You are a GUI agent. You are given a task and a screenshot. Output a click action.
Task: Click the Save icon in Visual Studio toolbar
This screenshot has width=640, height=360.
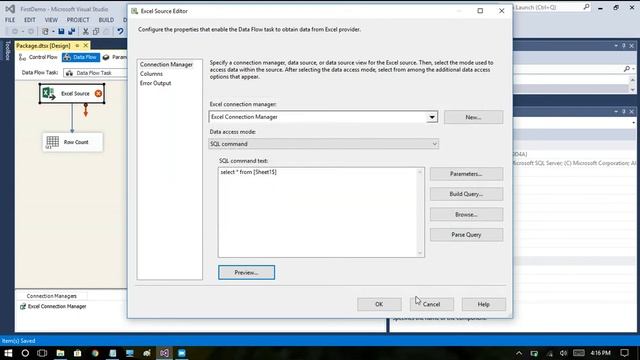pos(61,31)
